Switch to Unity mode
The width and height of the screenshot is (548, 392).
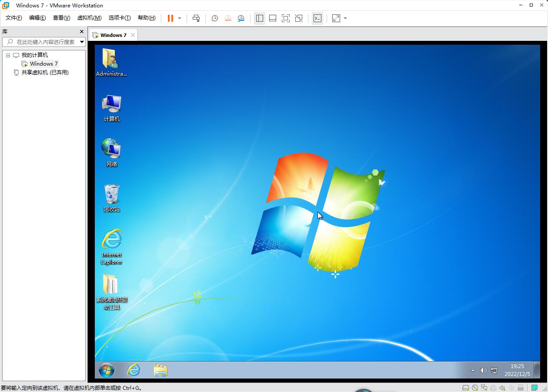[x=299, y=18]
